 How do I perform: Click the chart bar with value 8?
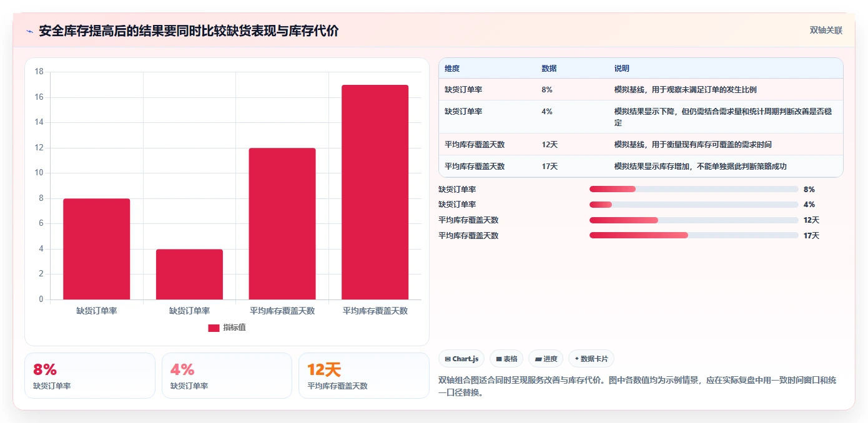tap(97, 249)
